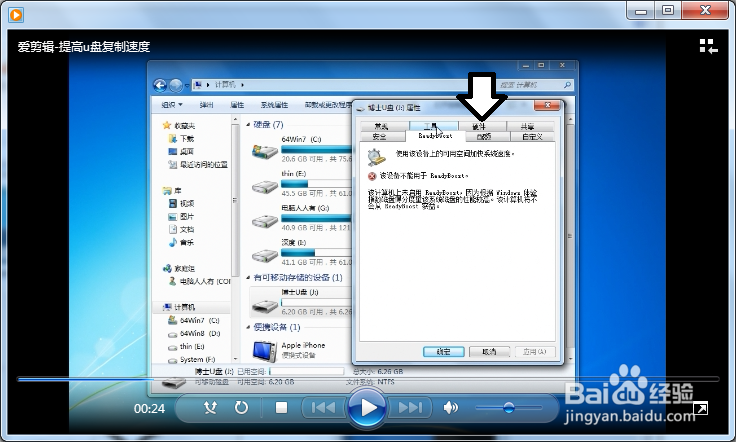This screenshot has width=736, height=442.
Task: Click 确定 button in properties dialog
Action: pos(444,351)
